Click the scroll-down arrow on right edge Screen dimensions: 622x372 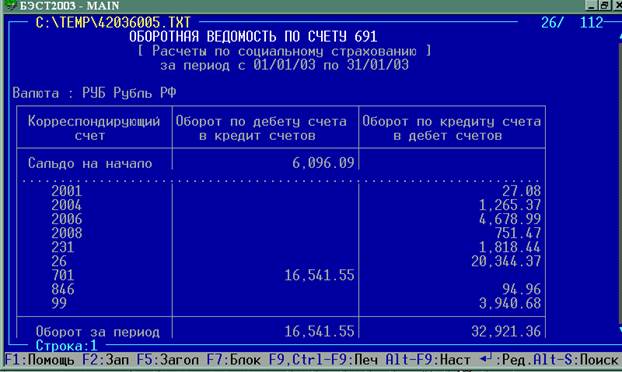[x=620, y=330]
